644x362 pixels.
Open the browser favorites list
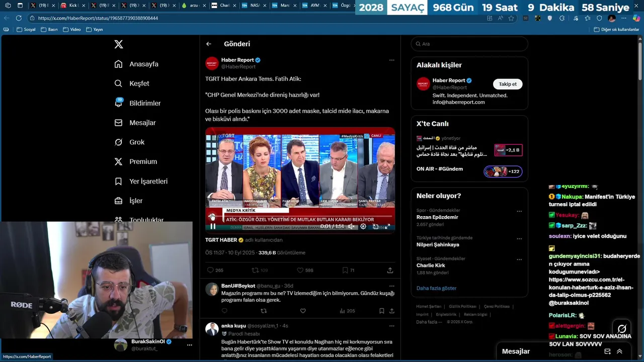(588, 18)
